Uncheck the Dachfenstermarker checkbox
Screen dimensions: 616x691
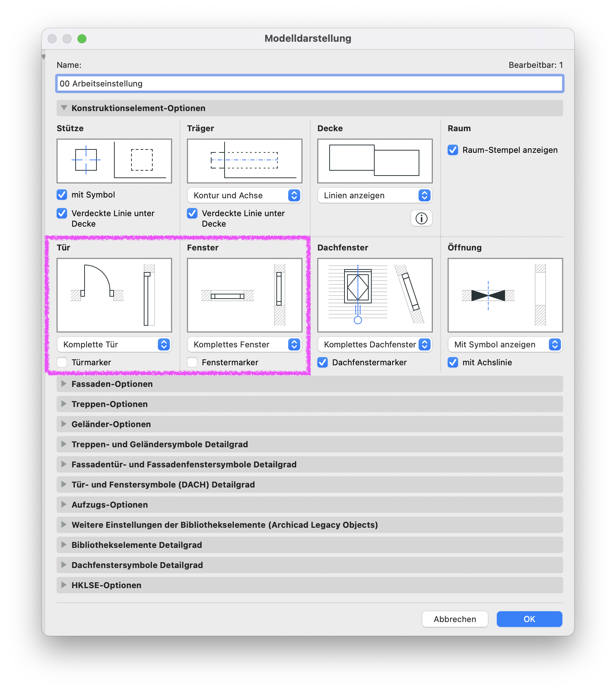(323, 362)
